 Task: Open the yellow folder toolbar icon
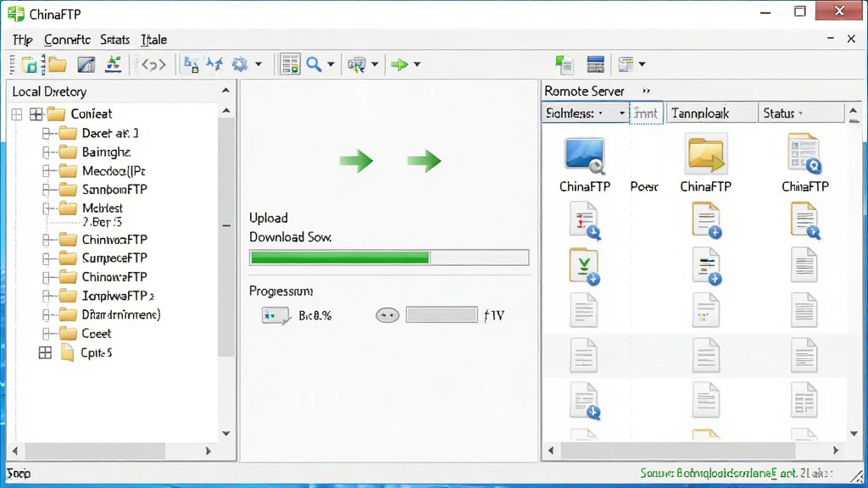pyautogui.click(x=57, y=64)
